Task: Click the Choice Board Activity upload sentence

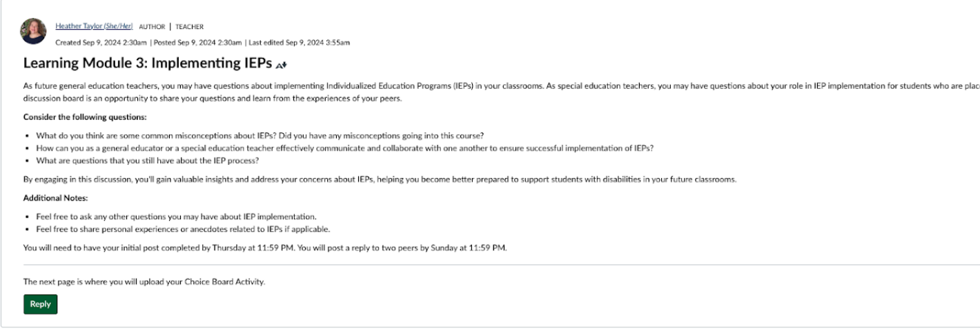Action: 144,282
